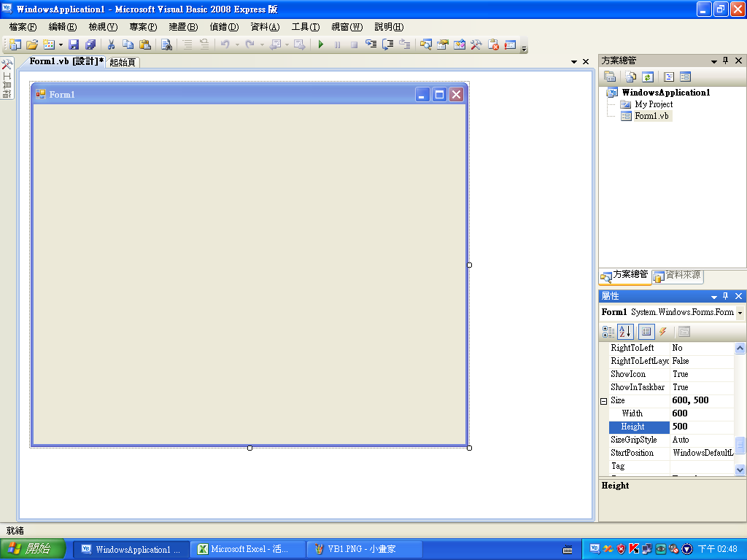The image size is (747, 560).
Task: Click the Save All icon
Action: [90, 44]
